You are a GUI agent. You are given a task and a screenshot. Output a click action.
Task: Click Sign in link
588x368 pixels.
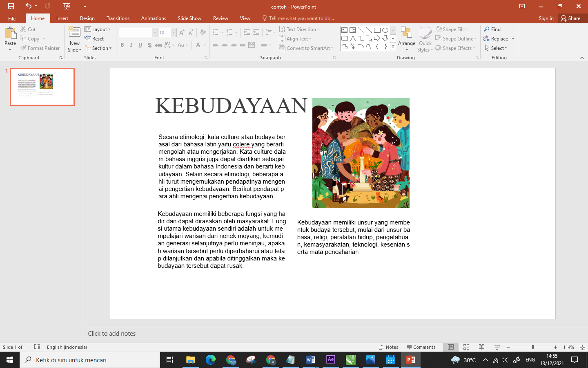tap(546, 18)
